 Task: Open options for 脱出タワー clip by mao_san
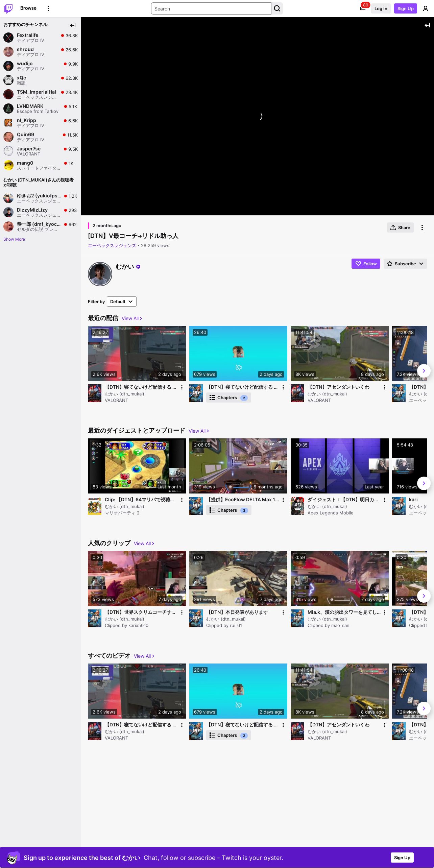pyautogui.click(x=385, y=612)
